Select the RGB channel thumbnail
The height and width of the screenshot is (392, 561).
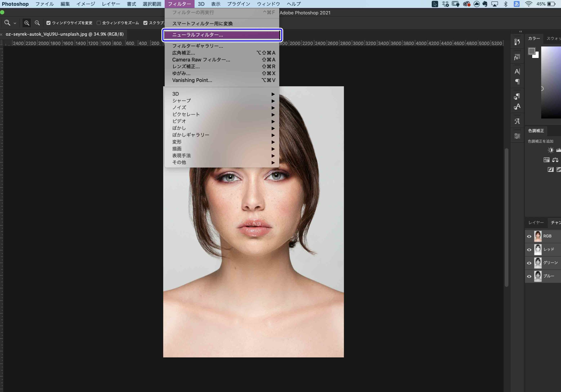538,236
